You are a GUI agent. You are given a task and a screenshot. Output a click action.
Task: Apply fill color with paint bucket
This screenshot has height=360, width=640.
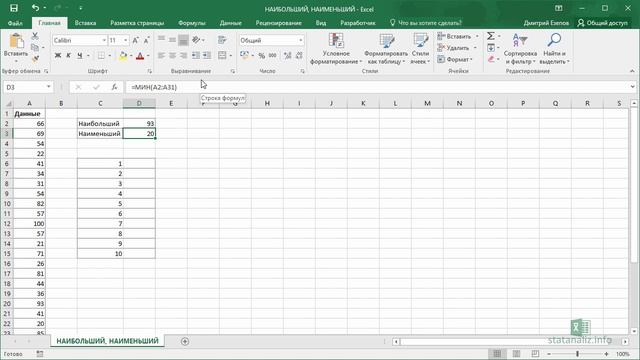pos(123,56)
